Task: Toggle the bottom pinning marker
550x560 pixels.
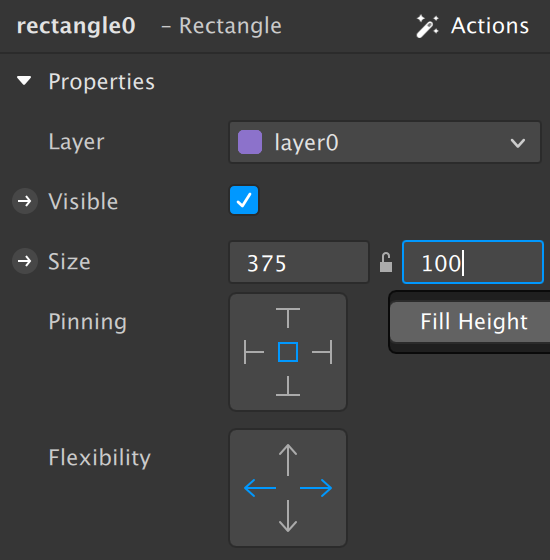Action: (x=288, y=386)
